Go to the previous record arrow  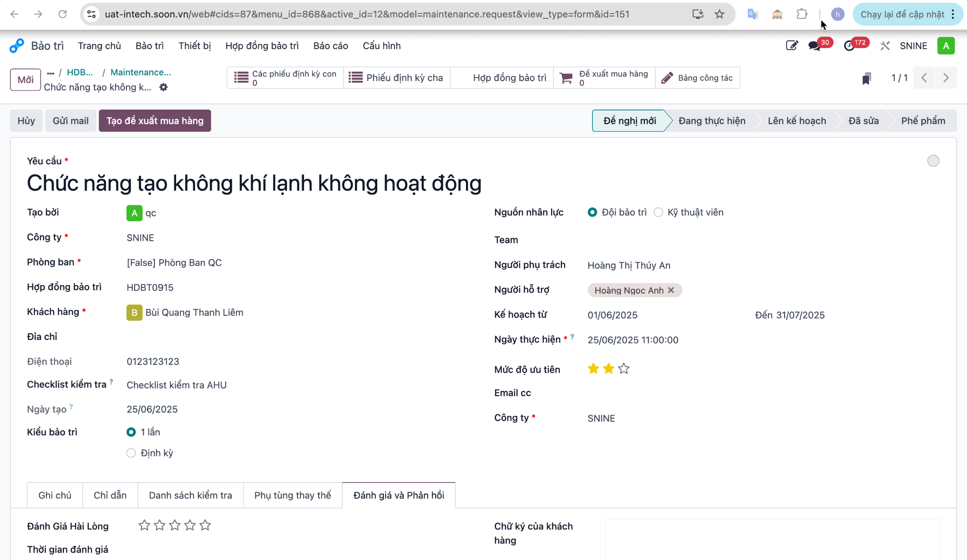[x=924, y=78]
